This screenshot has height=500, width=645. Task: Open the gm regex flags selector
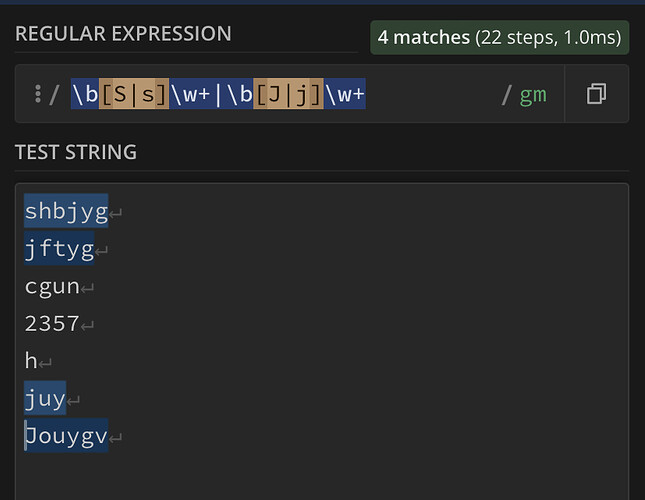pos(532,95)
